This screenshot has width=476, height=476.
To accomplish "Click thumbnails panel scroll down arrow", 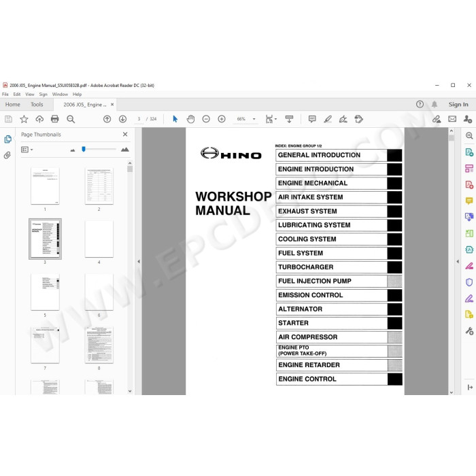I will [130, 391].
